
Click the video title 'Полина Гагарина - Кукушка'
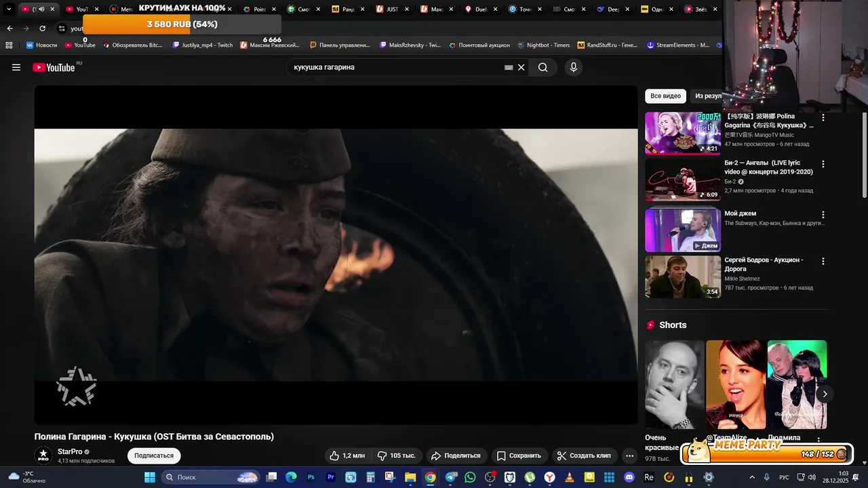tap(154, 436)
